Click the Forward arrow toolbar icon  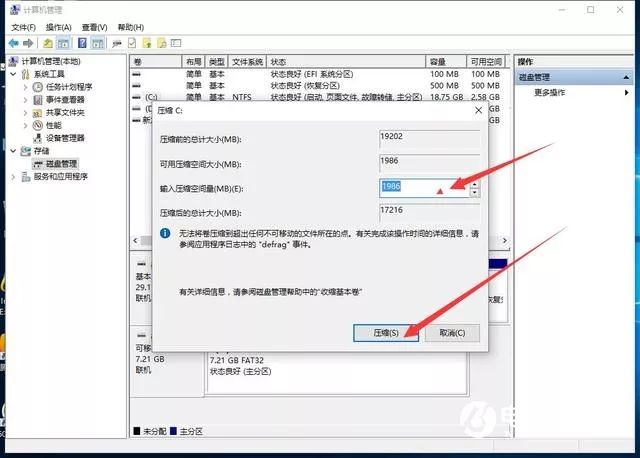coord(28,43)
